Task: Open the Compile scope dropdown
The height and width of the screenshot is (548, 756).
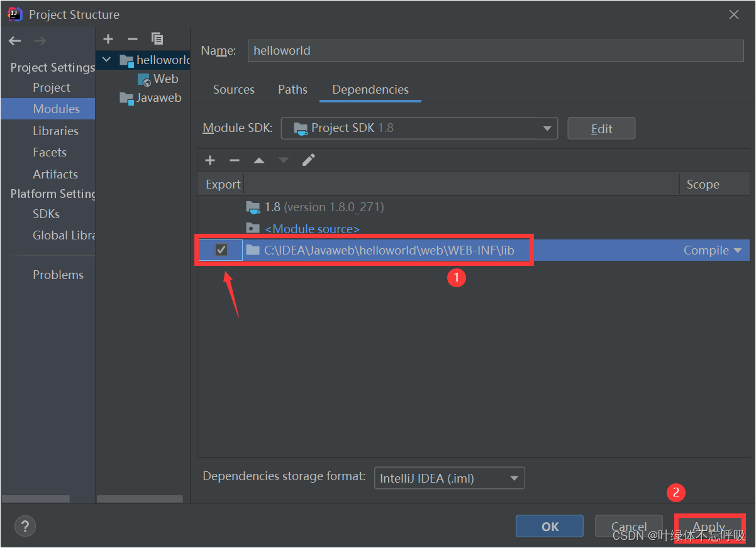Action: tap(713, 250)
